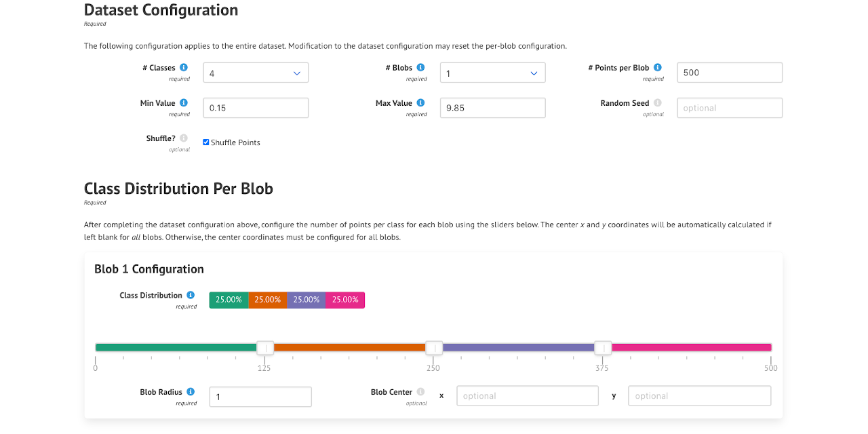
Task: Click the grey info icon beside Shuffle?
Action: tap(184, 138)
